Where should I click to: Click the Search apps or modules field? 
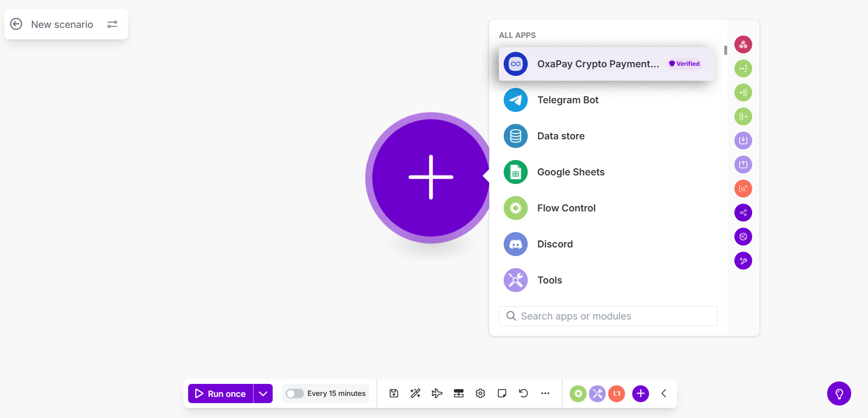(x=608, y=316)
